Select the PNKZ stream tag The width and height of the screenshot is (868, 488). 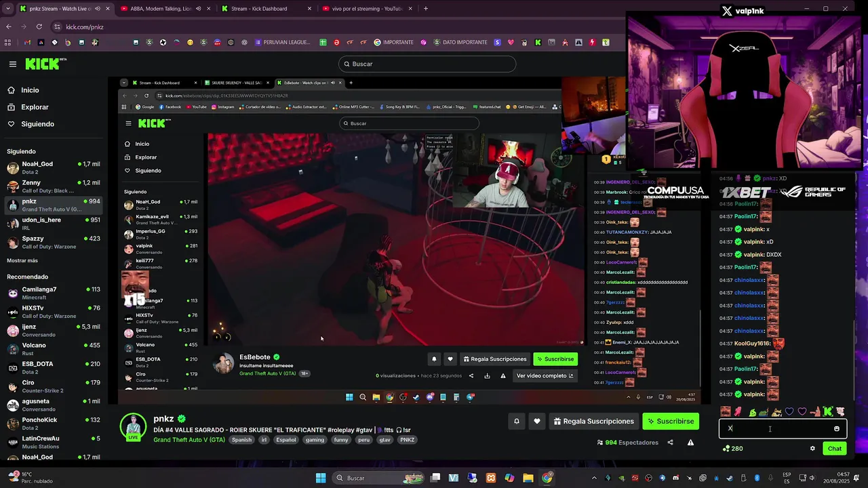pos(407,440)
